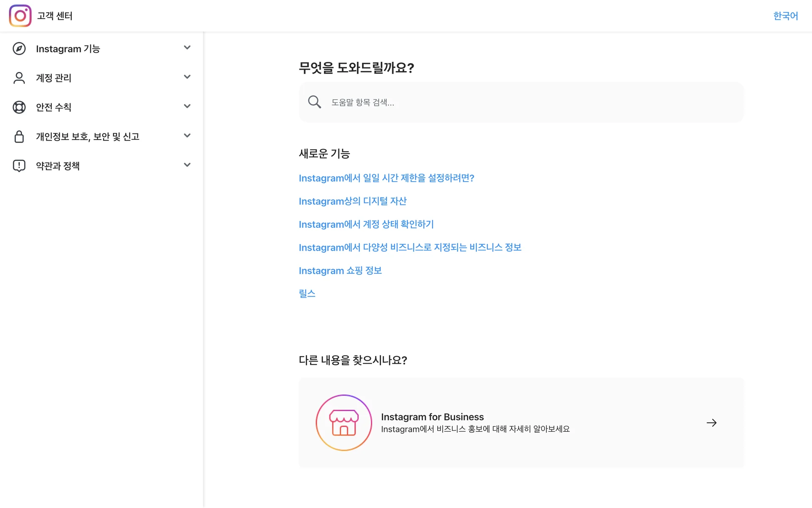
Task: Click the lifebuoy icon beside 안전 수칙
Action: point(19,107)
